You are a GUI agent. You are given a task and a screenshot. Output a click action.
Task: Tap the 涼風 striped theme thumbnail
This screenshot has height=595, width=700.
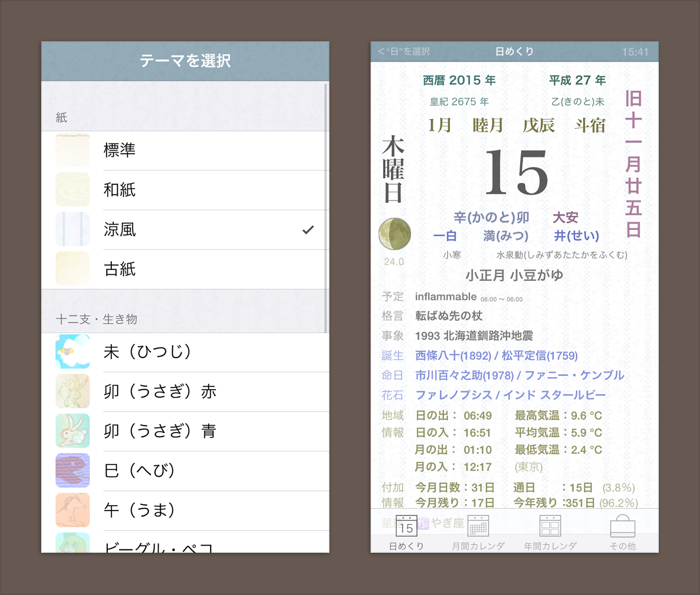click(x=72, y=229)
